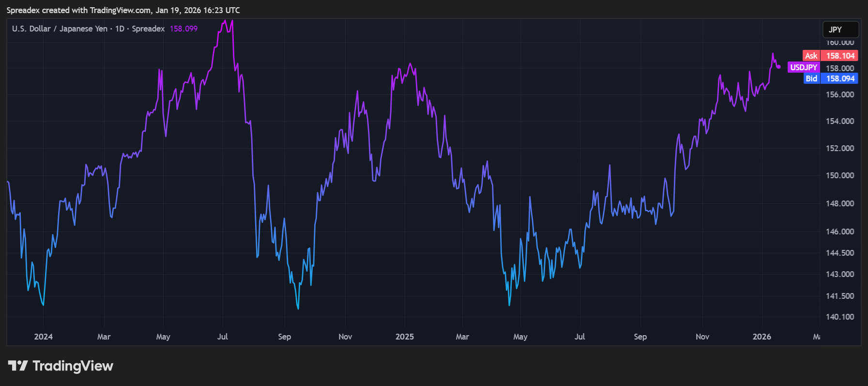
Task: Click the last price dot on chart line
Action: (778, 67)
